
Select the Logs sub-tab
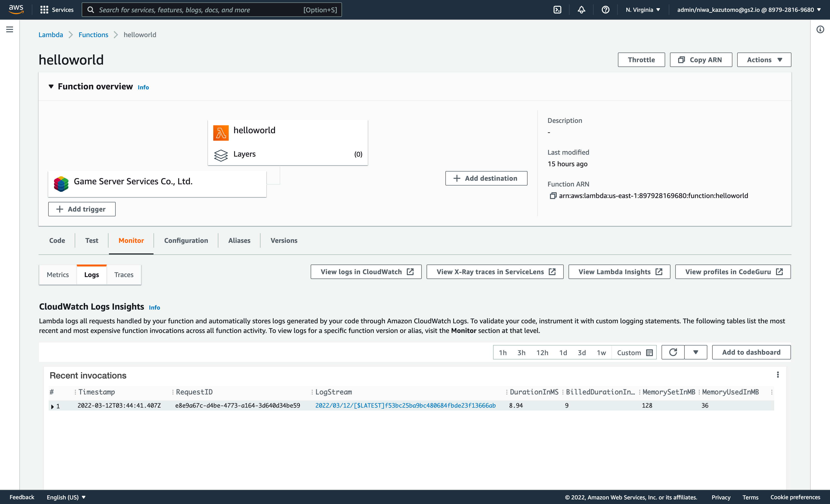point(92,274)
